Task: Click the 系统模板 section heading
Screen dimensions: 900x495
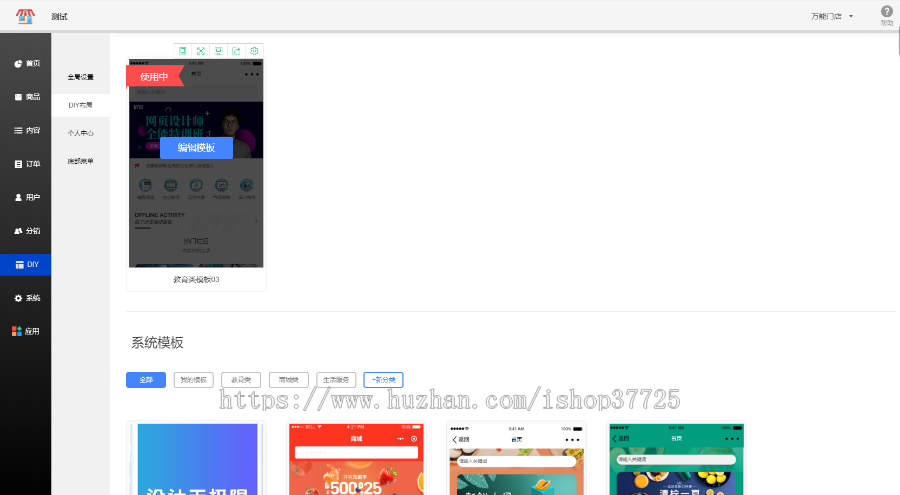Action: [x=157, y=343]
